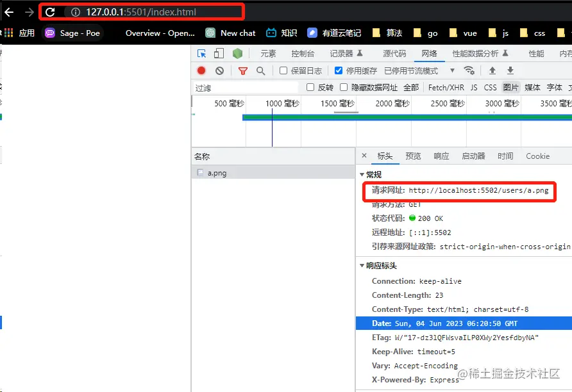Clear the network log icon
The image size is (572, 392).
click(219, 70)
